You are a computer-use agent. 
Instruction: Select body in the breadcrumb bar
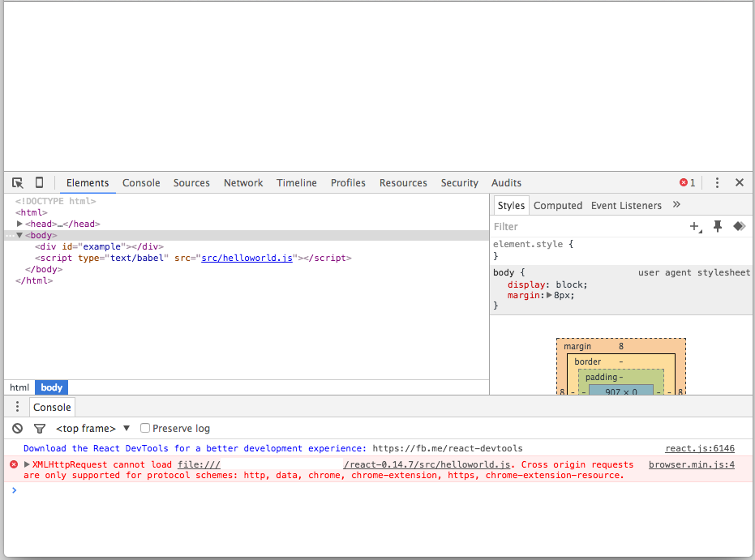coord(52,387)
